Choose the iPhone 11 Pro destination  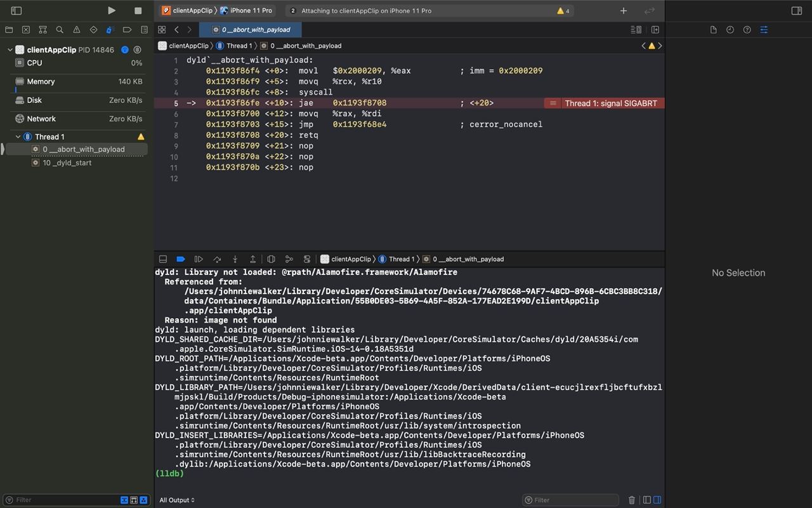(246, 11)
